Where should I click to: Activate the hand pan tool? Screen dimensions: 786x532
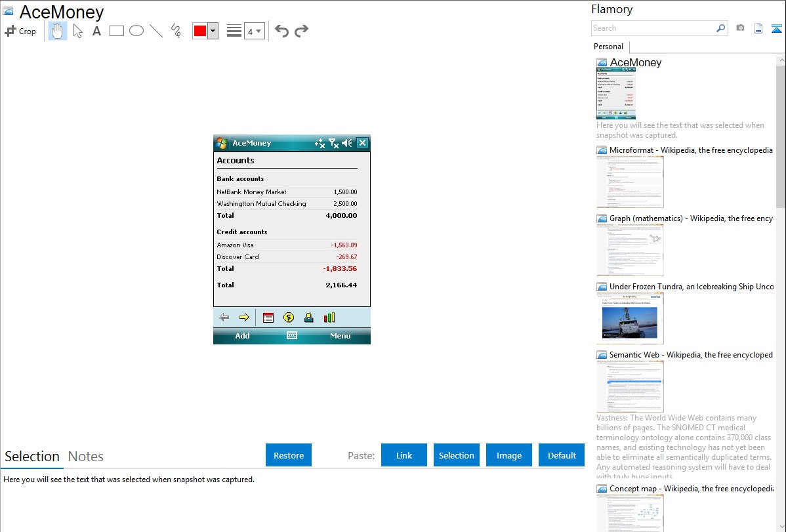tap(58, 31)
